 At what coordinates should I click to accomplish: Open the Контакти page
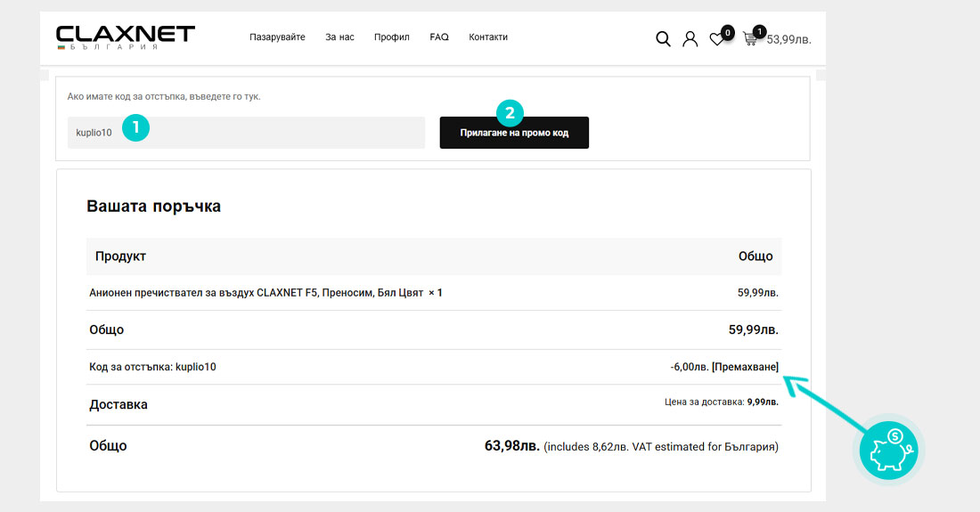pos(488,37)
